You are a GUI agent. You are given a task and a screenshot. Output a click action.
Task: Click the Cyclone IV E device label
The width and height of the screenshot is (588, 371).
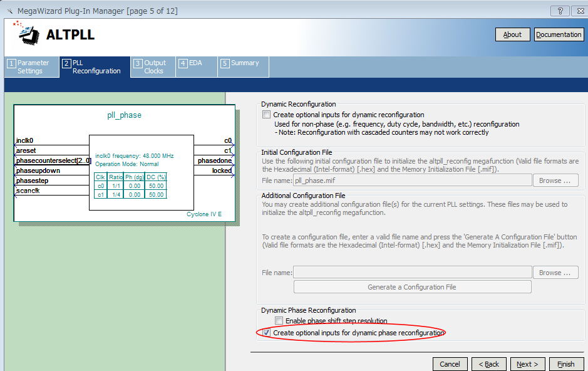[204, 214]
